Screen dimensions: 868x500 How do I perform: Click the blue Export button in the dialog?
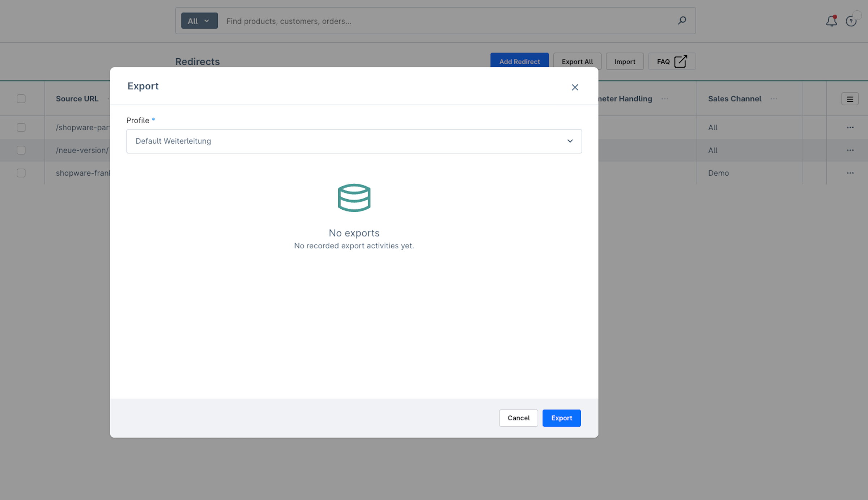(x=561, y=418)
